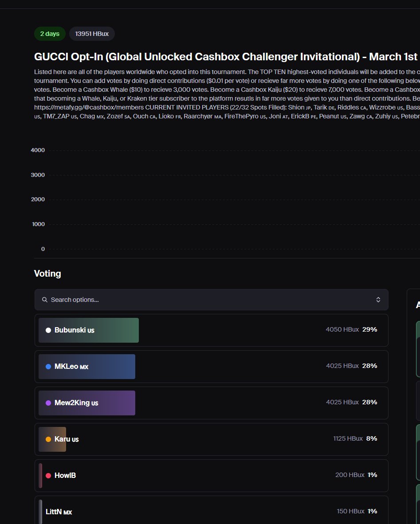420x524 pixels.
Task: Click the 29% share for Bubunski
Action: point(370,329)
